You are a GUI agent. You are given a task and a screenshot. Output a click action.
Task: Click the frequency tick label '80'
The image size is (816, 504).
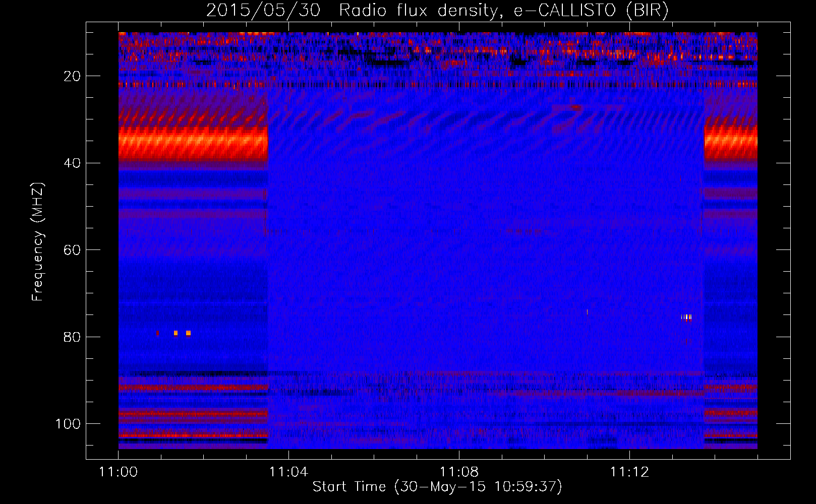(x=73, y=337)
